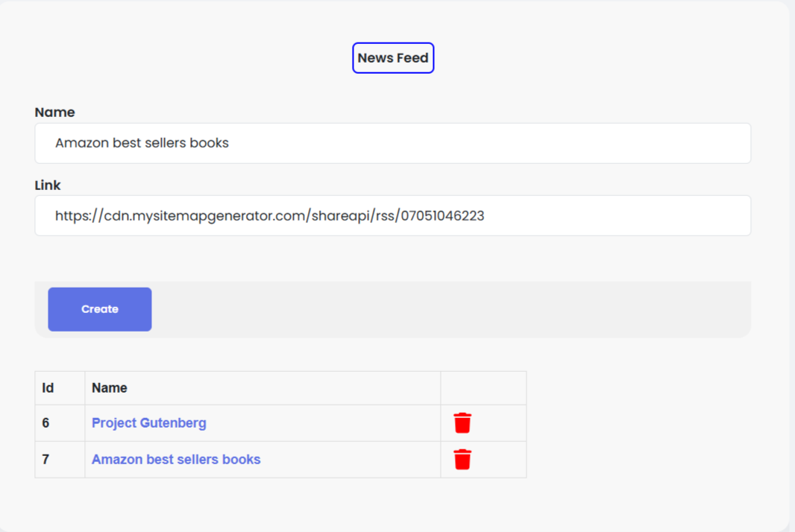Click trash icon for Amazon best sellers books
This screenshot has height=532, width=795.
tap(462, 460)
